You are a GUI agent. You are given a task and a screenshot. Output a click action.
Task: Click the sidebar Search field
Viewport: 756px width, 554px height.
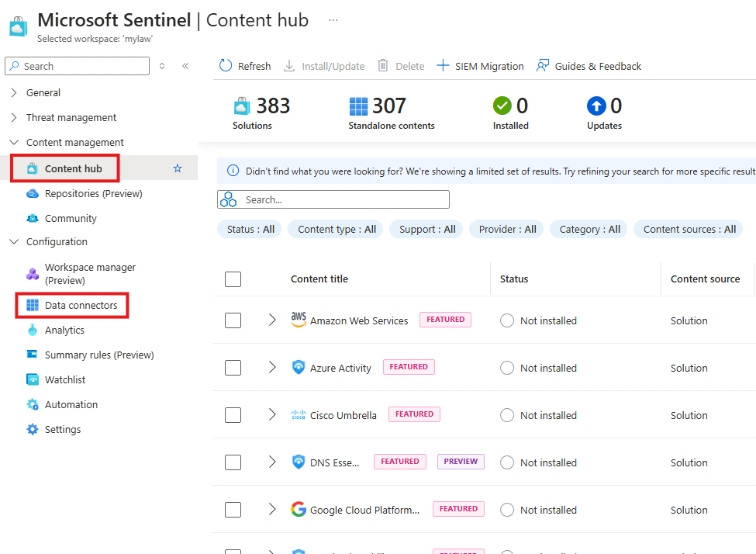(77, 66)
